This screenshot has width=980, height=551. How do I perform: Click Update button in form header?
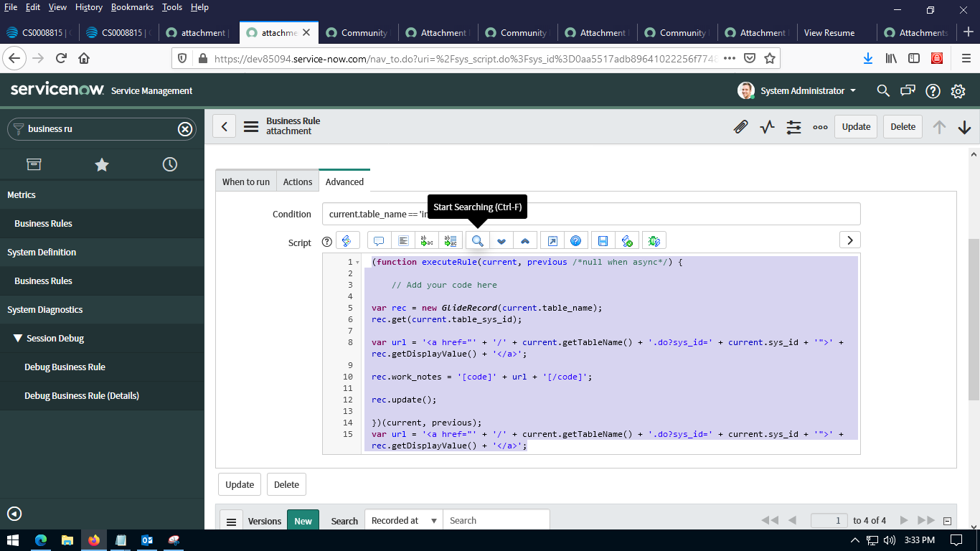tap(856, 126)
